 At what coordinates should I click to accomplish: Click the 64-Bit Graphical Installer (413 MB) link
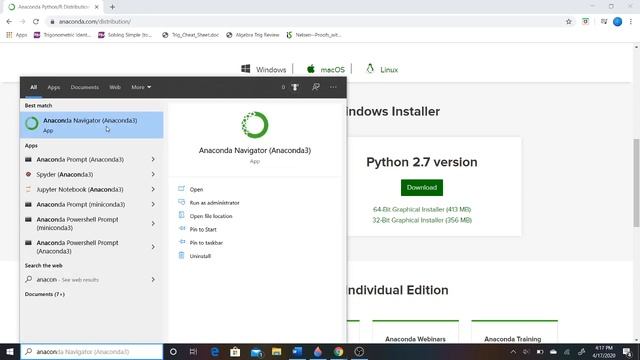(422, 209)
